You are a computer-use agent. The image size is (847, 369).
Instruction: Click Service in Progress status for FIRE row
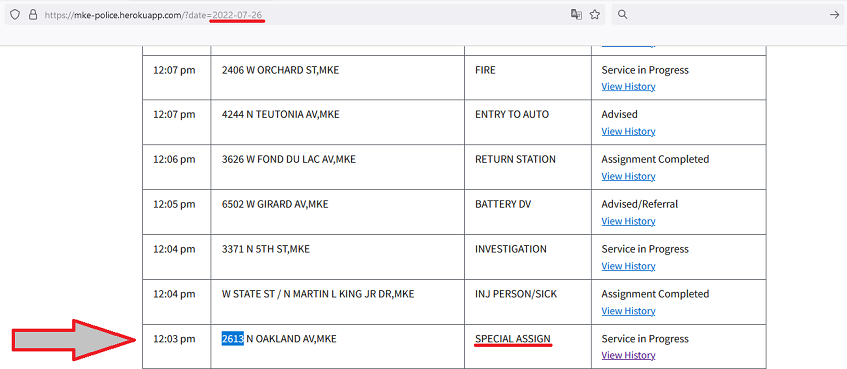coord(645,70)
